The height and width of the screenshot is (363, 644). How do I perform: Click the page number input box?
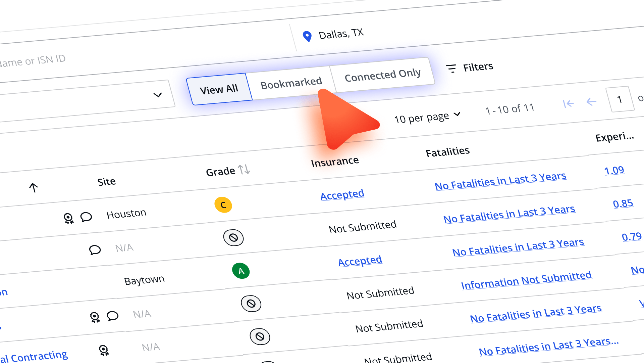pos(620,99)
